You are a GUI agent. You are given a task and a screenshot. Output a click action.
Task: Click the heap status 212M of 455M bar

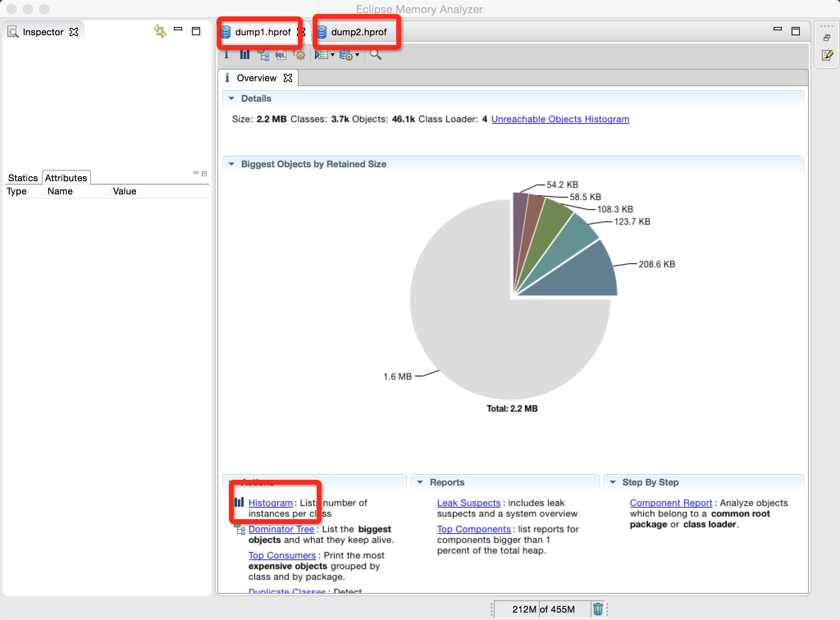point(543,609)
